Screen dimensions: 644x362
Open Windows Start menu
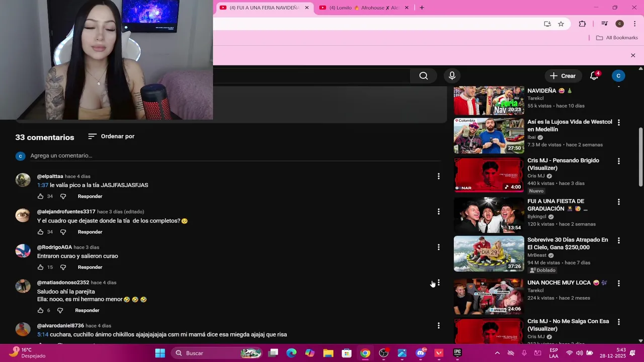point(160,353)
